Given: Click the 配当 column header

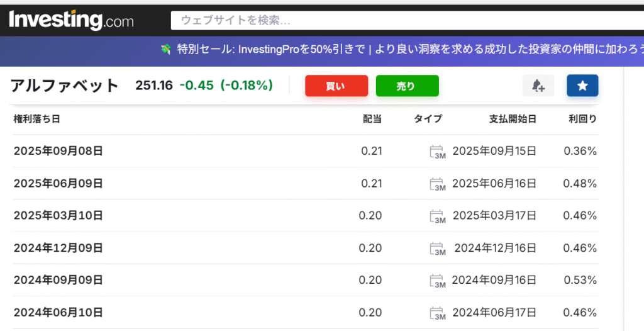Looking at the screenshot, I should coord(372,119).
